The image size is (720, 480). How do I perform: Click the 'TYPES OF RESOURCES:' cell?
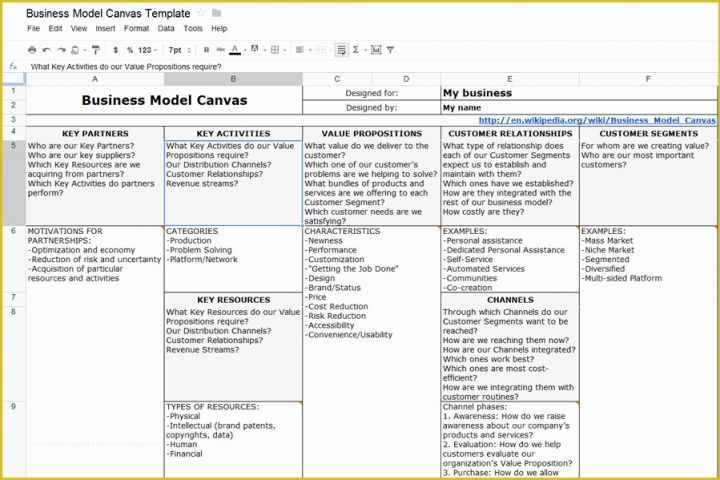click(x=233, y=440)
